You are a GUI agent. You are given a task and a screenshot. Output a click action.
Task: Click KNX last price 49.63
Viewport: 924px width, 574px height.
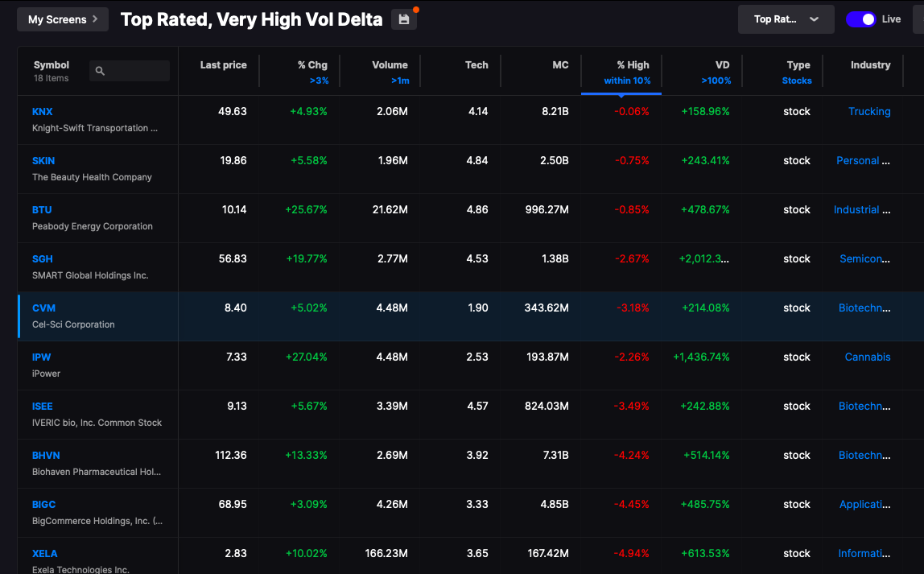[x=232, y=111]
